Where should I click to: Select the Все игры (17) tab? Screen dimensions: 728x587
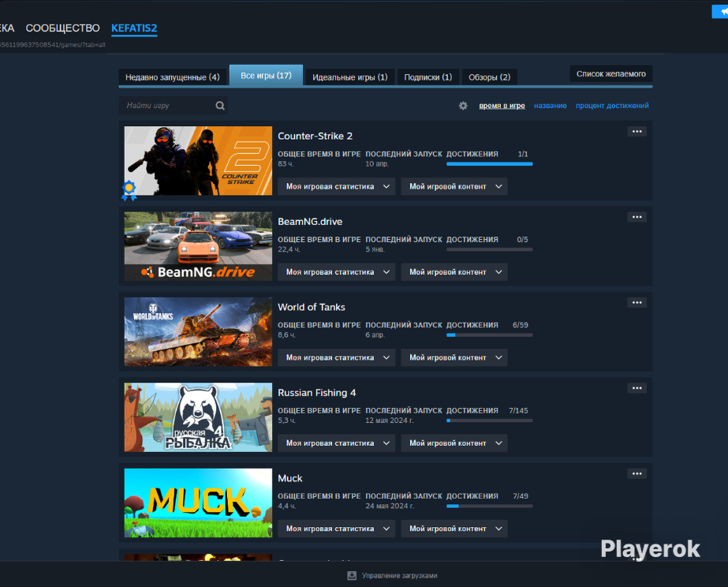(x=266, y=75)
